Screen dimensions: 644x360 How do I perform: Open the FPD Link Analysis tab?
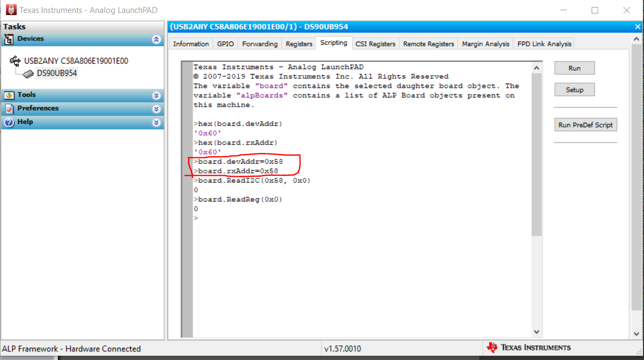[x=544, y=43]
